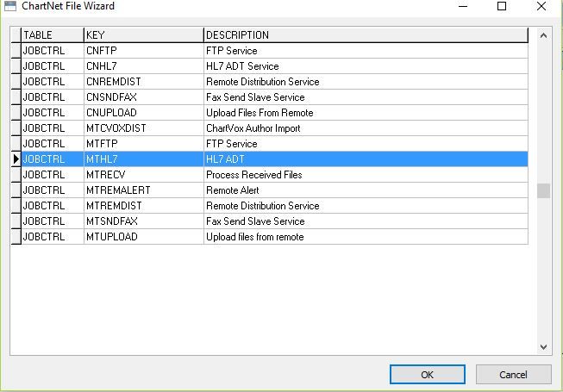Click JOBCTRL table cell in MTREMALERT row
The width and height of the screenshot is (563, 392).
pos(53,190)
